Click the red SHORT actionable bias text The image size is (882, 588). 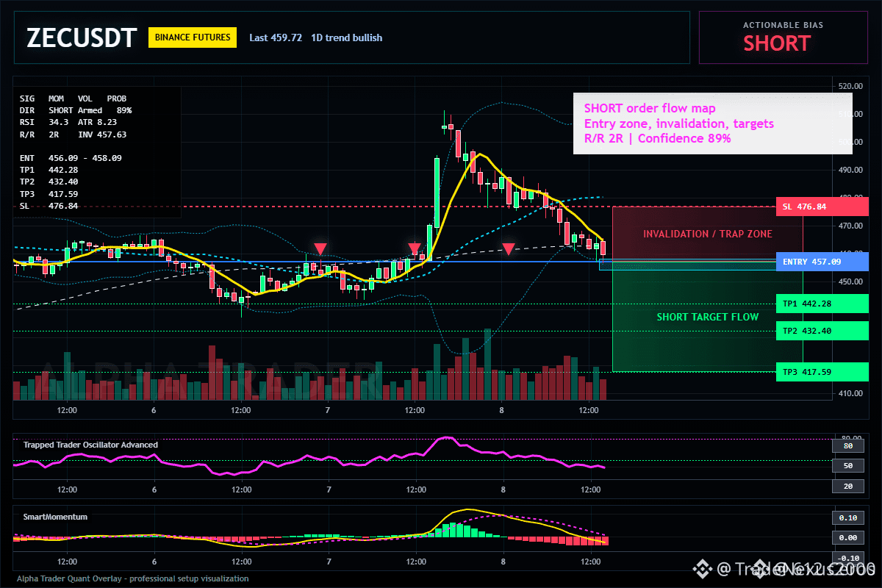click(x=776, y=43)
